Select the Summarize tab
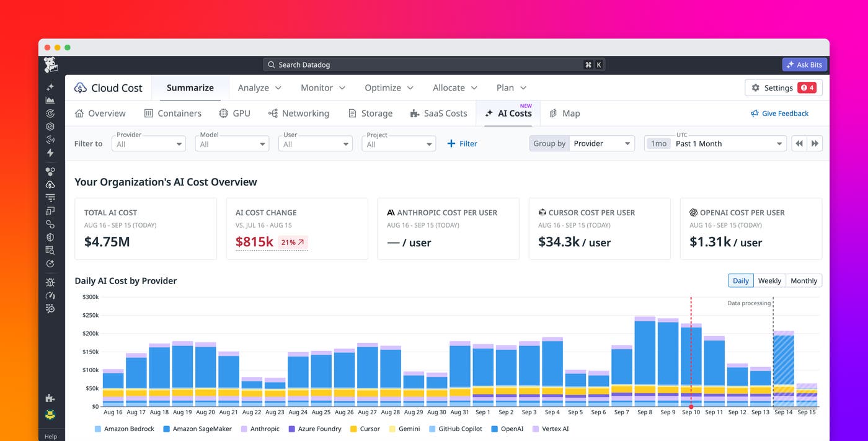Viewport: 868px width, 441px height. 190,88
